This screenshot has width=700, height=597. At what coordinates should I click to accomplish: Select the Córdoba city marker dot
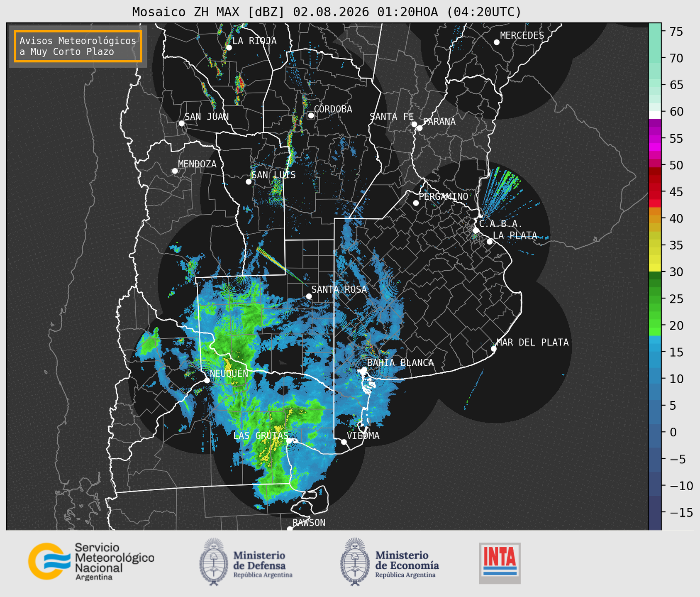click(x=311, y=115)
